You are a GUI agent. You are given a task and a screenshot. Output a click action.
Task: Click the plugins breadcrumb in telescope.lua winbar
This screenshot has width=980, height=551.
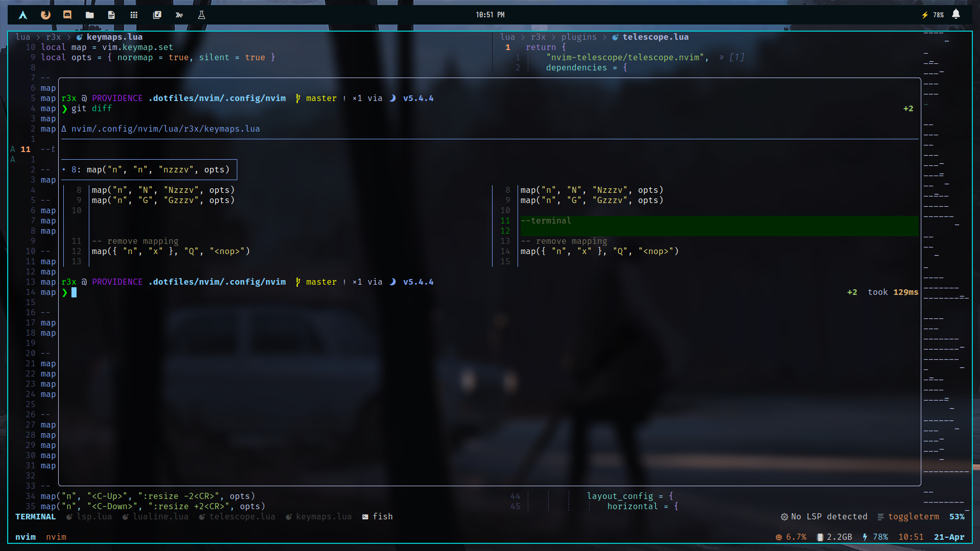579,37
